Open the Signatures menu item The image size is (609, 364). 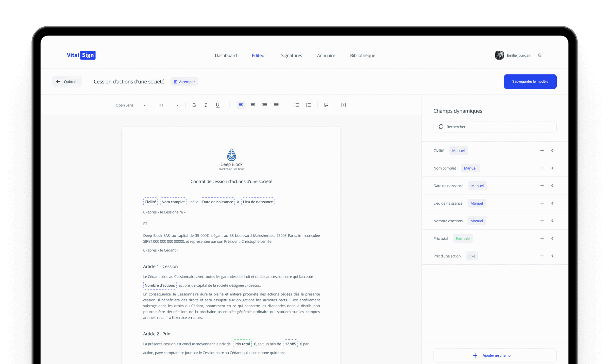(x=291, y=56)
